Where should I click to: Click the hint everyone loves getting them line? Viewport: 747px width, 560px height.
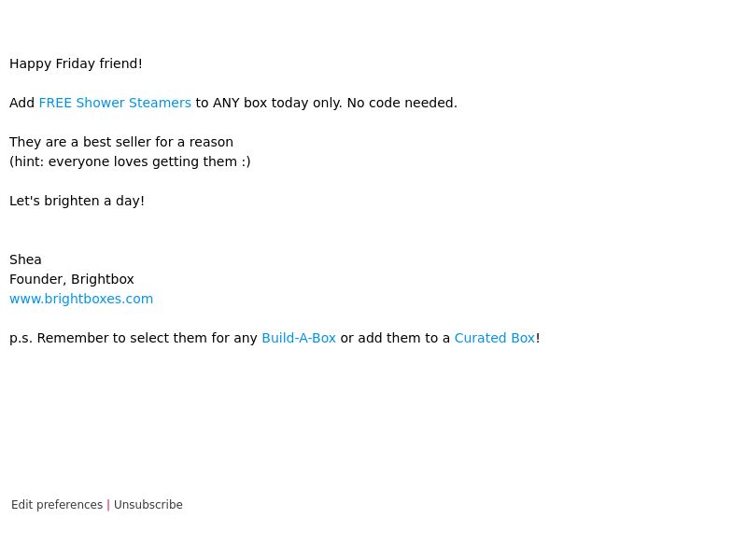pyautogui.click(x=130, y=161)
